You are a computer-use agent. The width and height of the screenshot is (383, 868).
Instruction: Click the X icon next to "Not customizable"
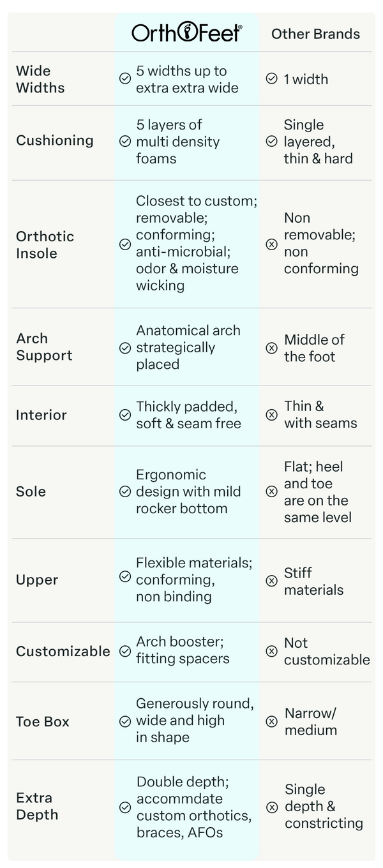271,651
